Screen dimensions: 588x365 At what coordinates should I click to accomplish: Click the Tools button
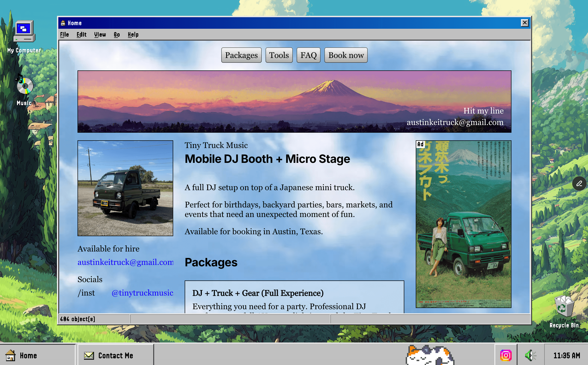(279, 55)
